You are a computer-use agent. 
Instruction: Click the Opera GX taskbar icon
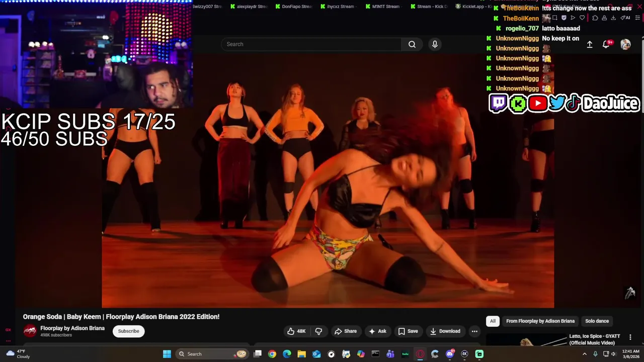[x=420, y=354]
